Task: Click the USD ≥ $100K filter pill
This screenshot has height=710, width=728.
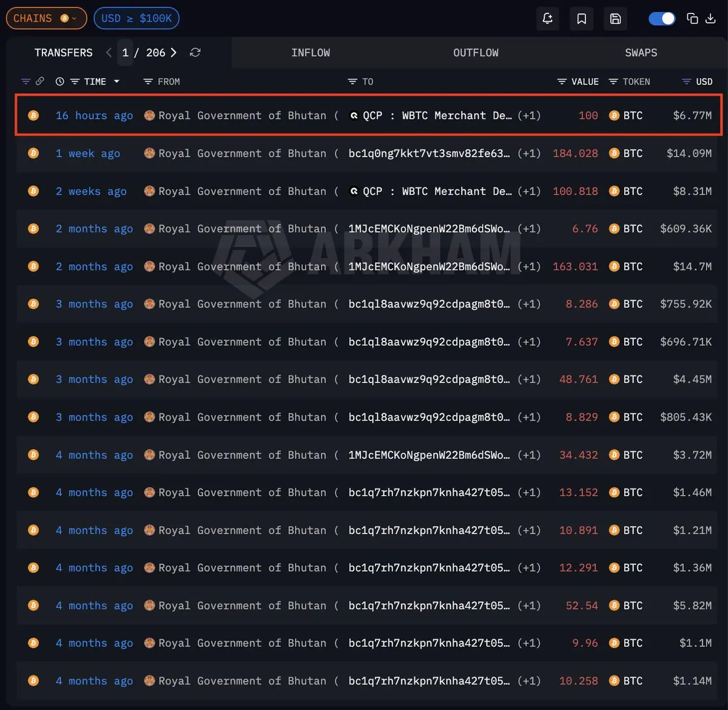Action: 136,19
